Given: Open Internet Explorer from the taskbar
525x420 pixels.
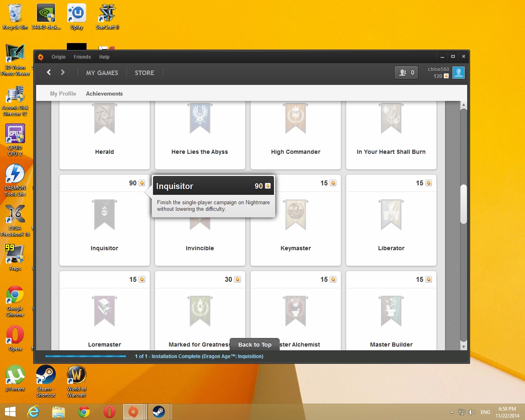Looking at the screenshot, I should tap(33, 411).
